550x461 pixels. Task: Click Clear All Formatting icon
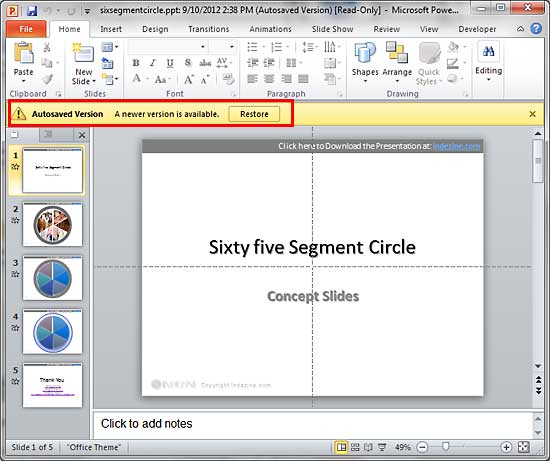228,79
